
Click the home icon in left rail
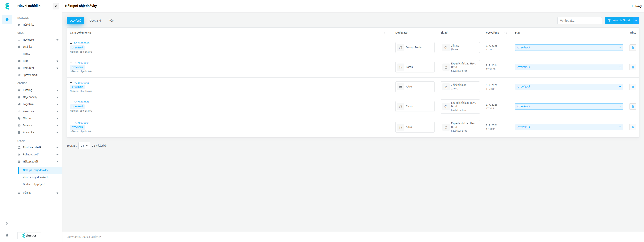(7, 19)
